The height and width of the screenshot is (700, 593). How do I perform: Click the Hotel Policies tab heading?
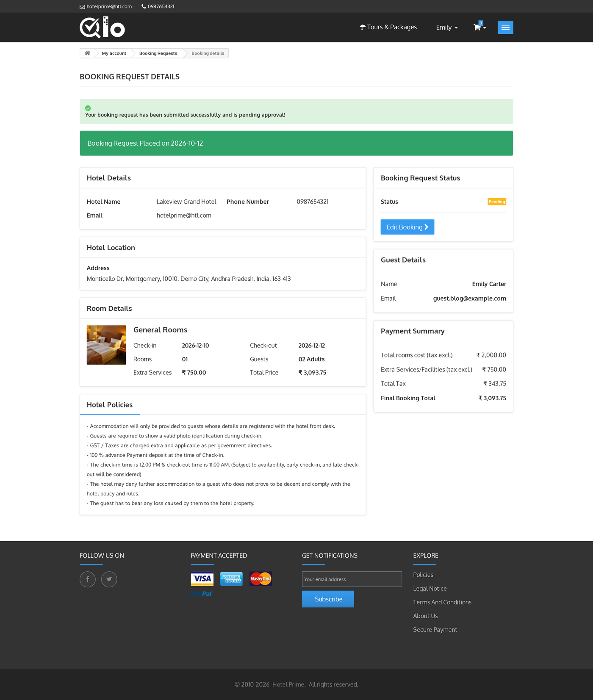tap(110, 405)
